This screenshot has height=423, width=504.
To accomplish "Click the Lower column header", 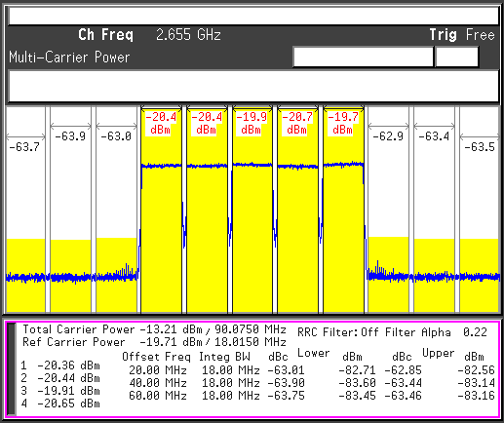I will (x=314, y=353).
